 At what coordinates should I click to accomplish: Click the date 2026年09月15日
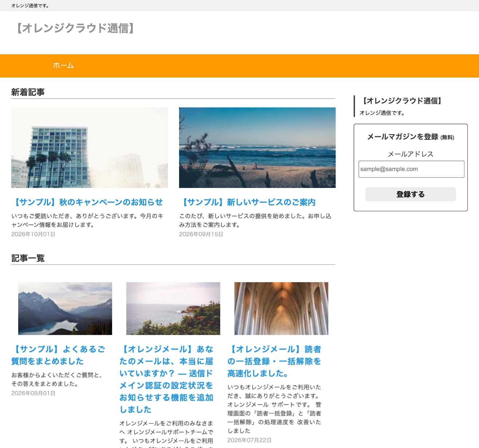click(201, 234)
